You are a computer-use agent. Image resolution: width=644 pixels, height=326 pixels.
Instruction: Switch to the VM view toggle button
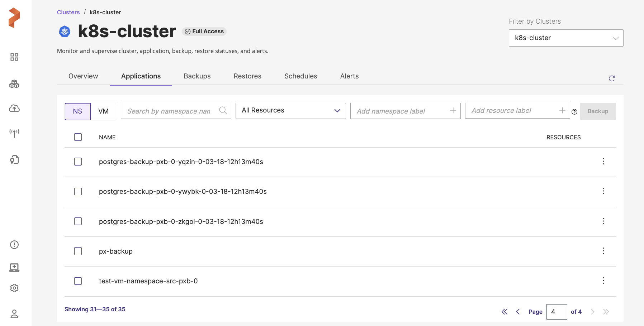click(103, 111)
